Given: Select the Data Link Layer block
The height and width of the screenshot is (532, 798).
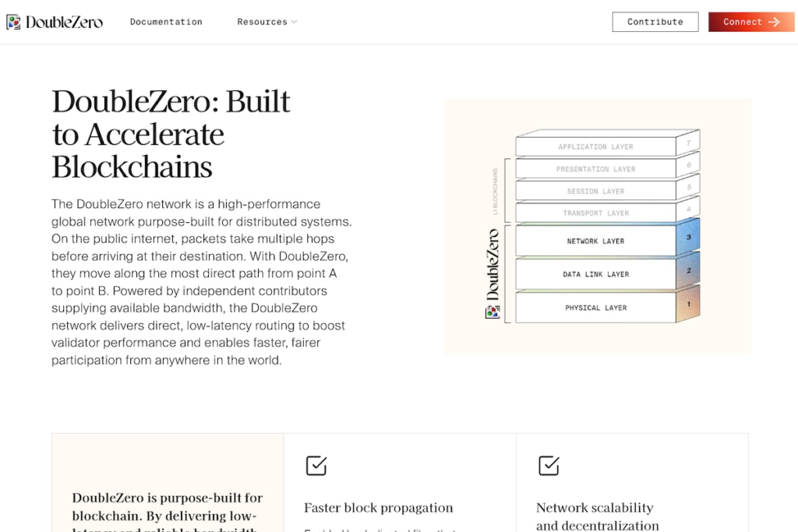Looking at the screenshot, I should pyautogui.click(x=595, y=274).
